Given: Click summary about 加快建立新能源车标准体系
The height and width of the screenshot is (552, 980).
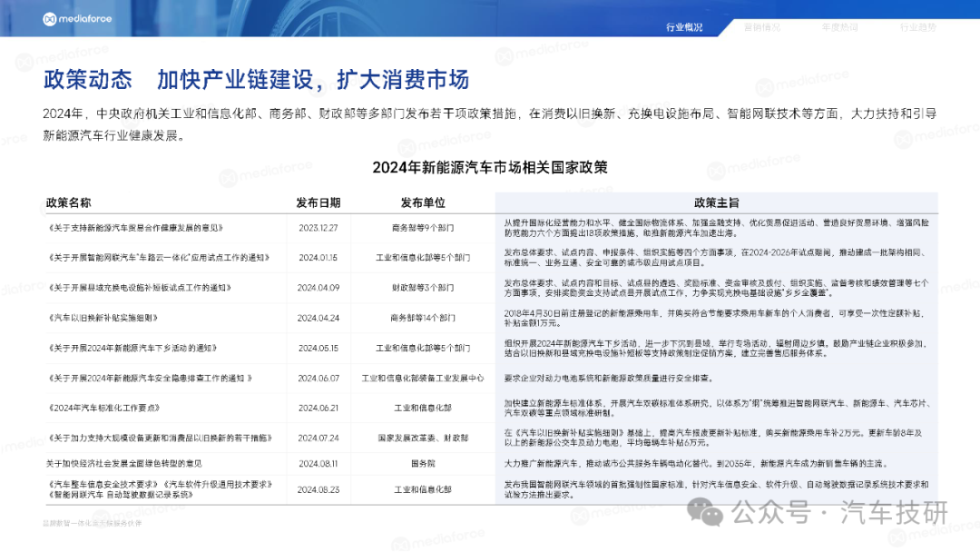Looking at the screenshot, I should pos(716,408).
